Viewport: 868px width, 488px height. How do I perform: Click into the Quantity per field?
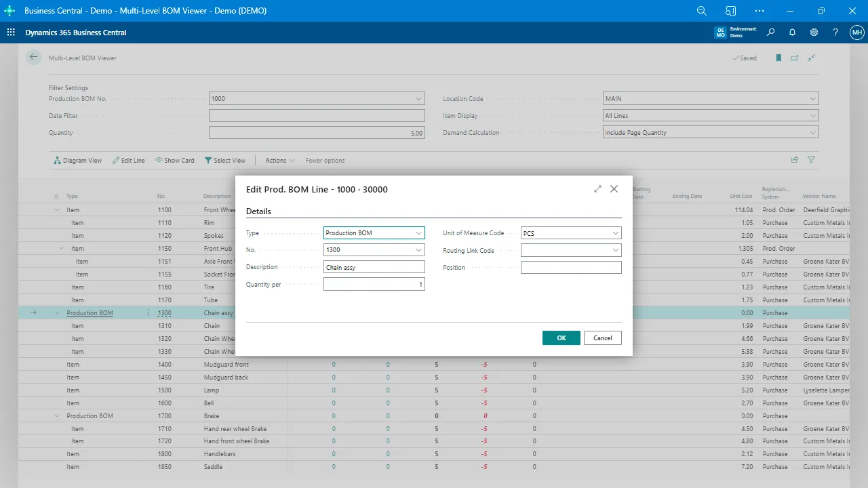pyautogui.click(x=374, y=285)
